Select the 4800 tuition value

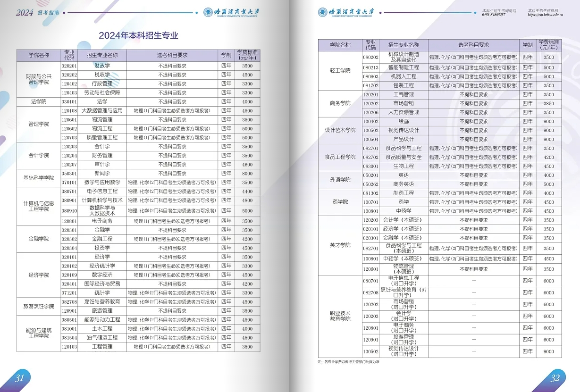(x=247, y=200)
